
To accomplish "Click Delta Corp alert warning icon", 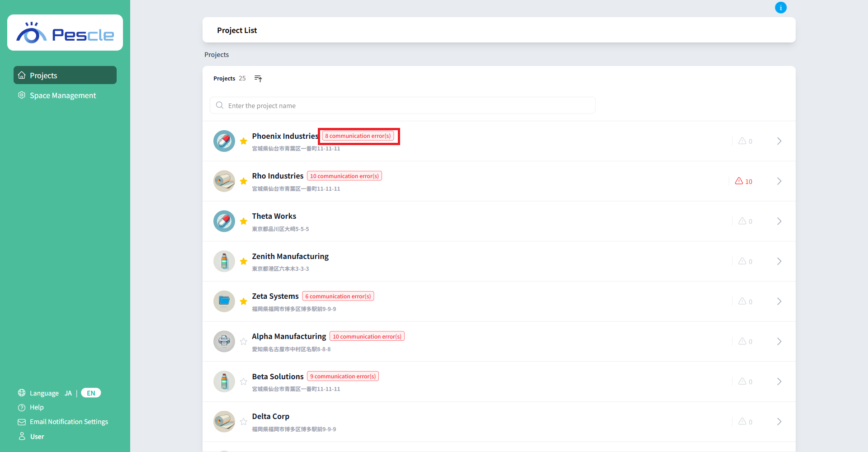I will (742, 421).
